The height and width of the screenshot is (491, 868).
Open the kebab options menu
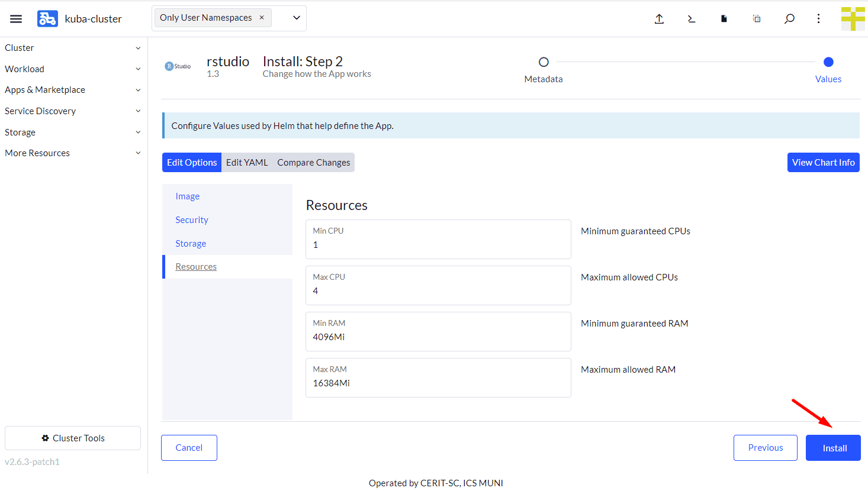[x=818, y=18]
